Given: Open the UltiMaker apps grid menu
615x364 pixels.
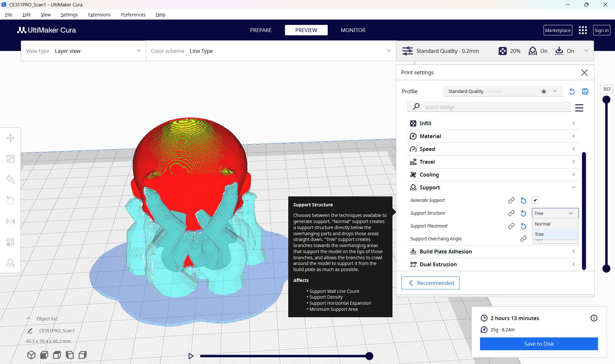Looking at the screenshot, I should [583, 30].
